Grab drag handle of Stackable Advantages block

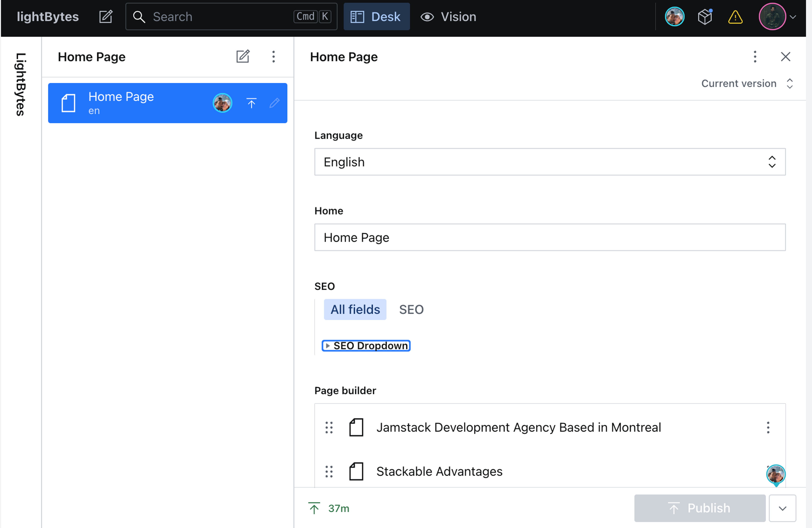click(x=329, y=471)
